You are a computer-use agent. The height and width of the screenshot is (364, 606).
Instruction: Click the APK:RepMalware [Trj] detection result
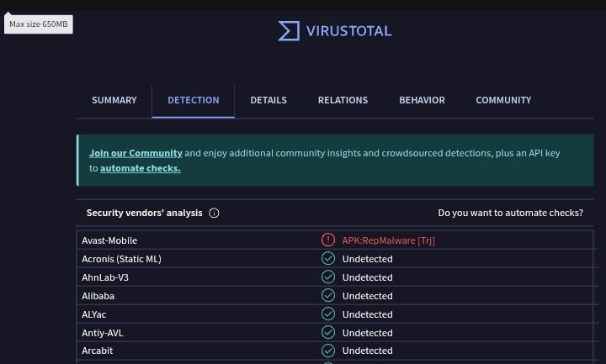click(388, 240)
